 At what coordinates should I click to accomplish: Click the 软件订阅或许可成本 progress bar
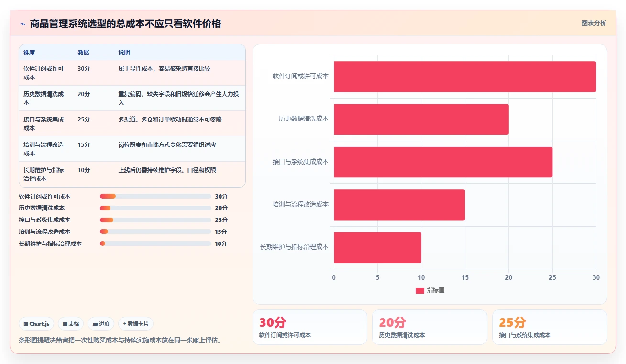(x=155, y=196)
